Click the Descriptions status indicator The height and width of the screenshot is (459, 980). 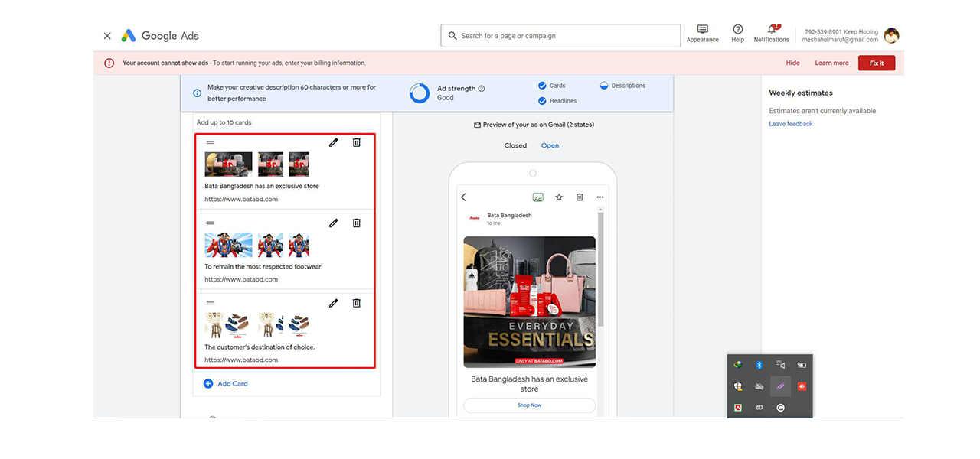point(603,86)
